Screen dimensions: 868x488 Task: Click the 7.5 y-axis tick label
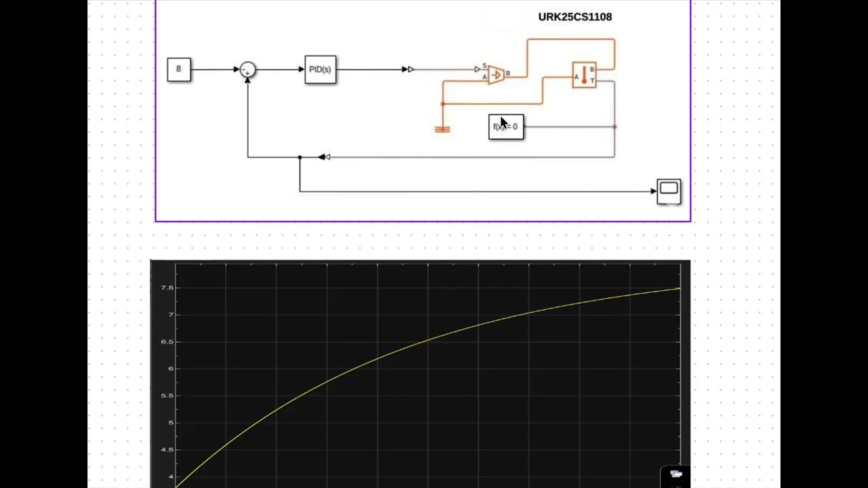[x=167, y=288]
